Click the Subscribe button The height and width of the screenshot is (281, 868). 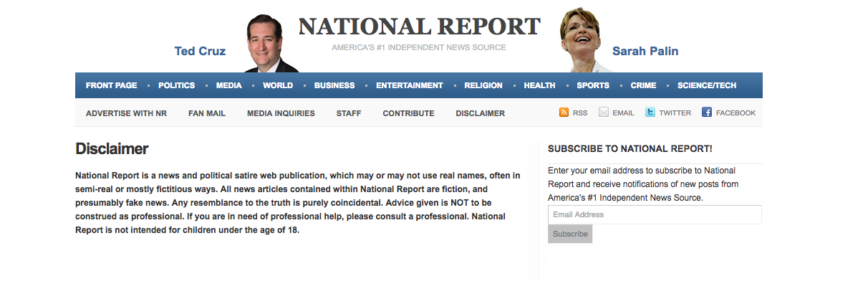tap(570, 234)
